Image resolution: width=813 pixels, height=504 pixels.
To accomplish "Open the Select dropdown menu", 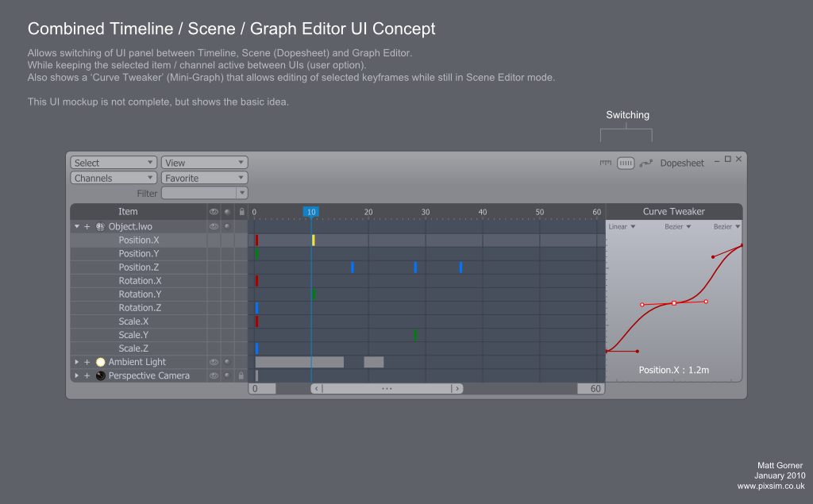I will 113,163.
